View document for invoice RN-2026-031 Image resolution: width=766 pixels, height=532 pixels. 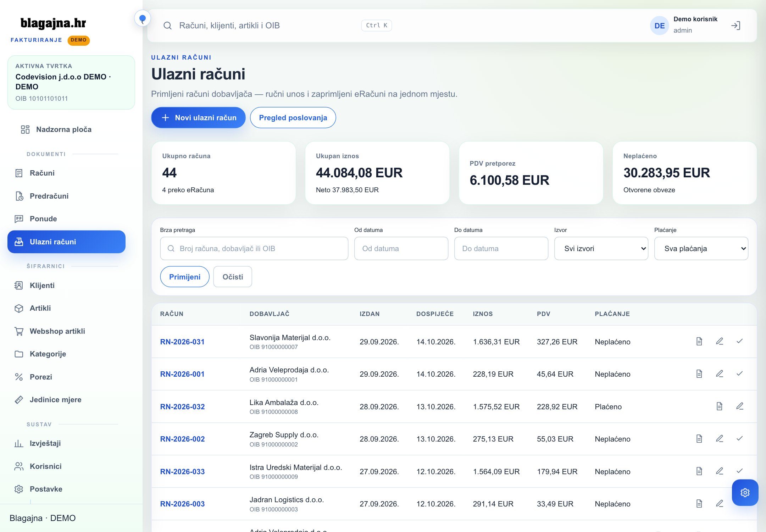tap(699, 342)
